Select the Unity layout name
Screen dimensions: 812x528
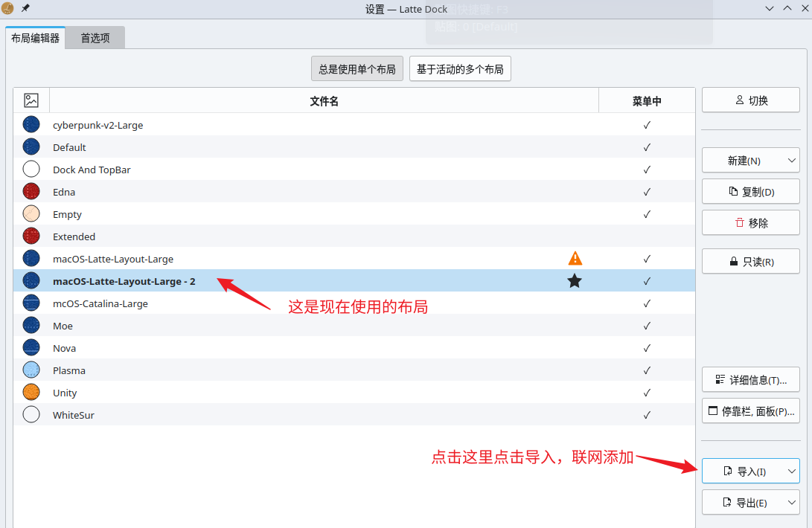(x=65, y=393)
